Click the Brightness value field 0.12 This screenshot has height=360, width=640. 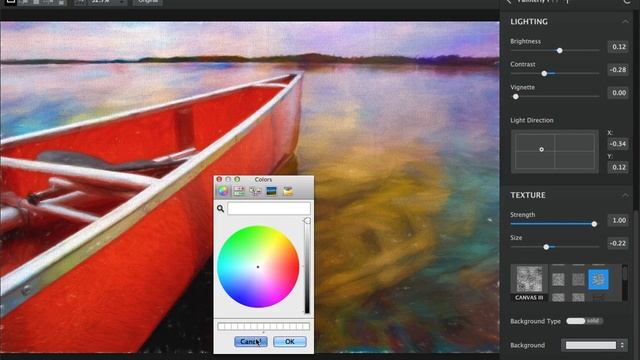point(618,47)
